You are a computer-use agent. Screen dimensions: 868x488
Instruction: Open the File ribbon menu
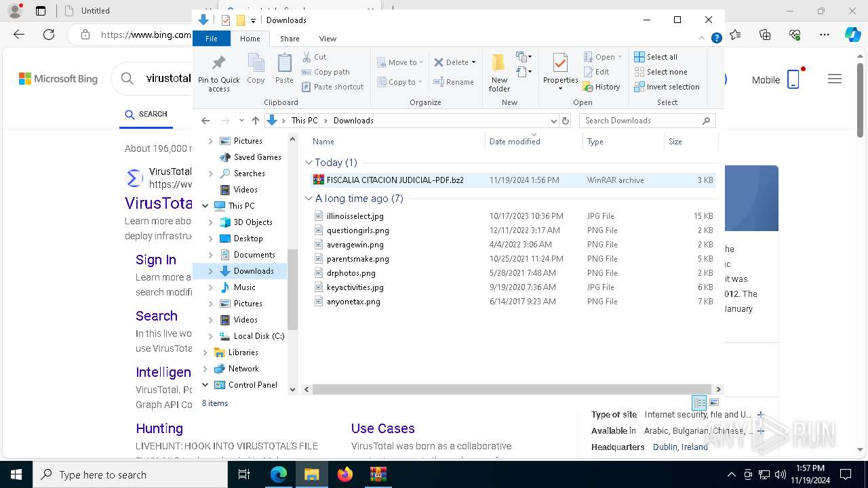click(212, 39)
